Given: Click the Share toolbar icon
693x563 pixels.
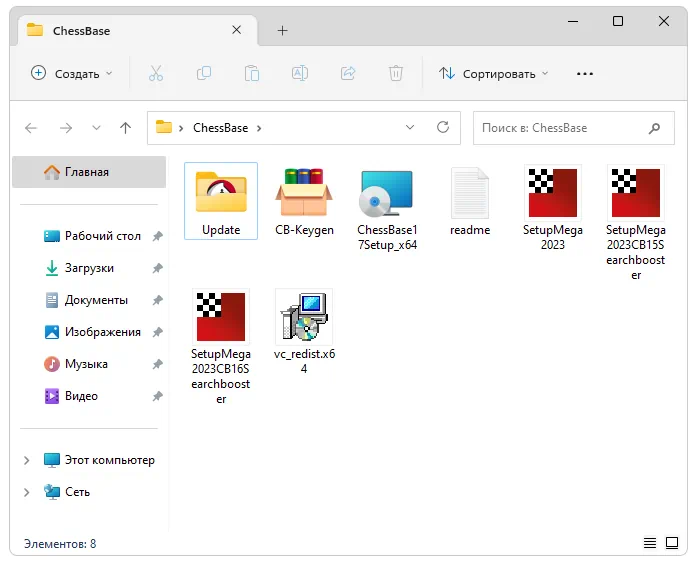Looking at the screenshot, I should point(348,73).
